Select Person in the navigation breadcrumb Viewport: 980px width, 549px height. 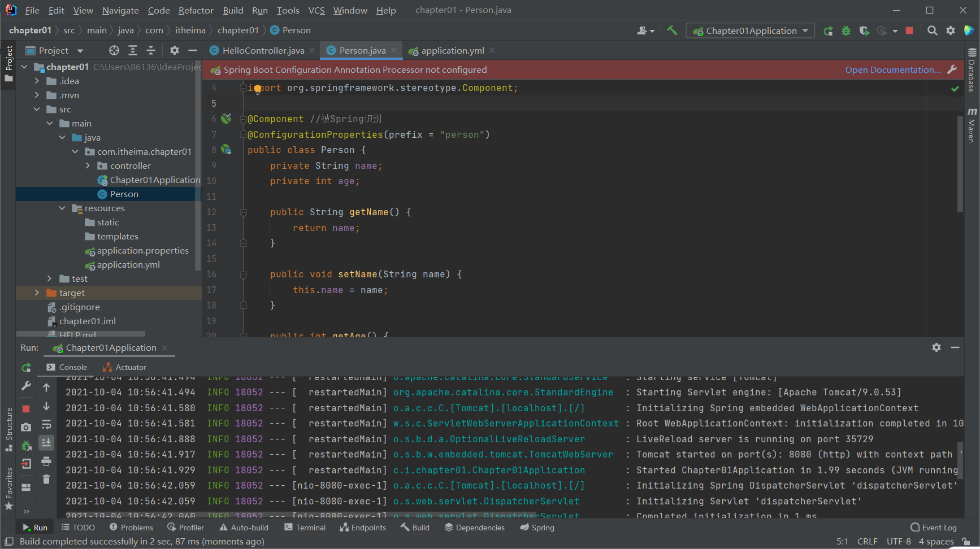coord(296,30)
